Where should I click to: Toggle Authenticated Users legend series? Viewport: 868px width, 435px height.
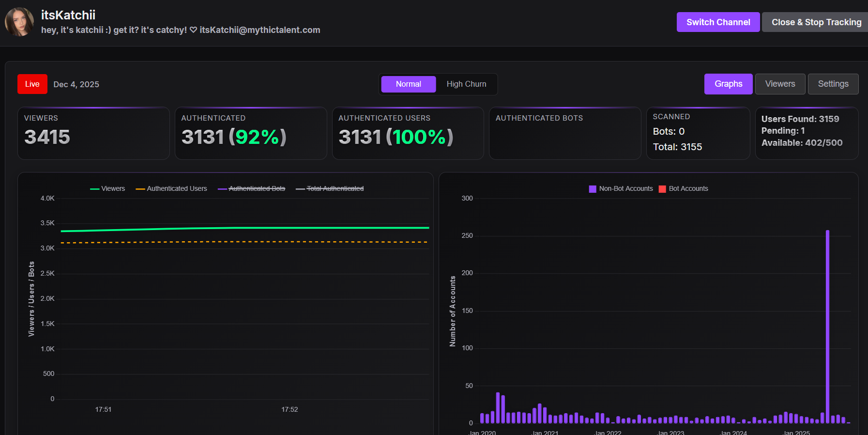pyautogui.click(x=171, y=188)
